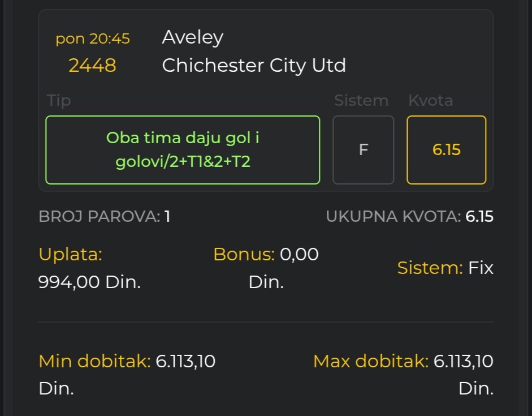
Task: Click the 'Sistem: Fix' text
Action: pyautogui.click(x=445, y=268)
